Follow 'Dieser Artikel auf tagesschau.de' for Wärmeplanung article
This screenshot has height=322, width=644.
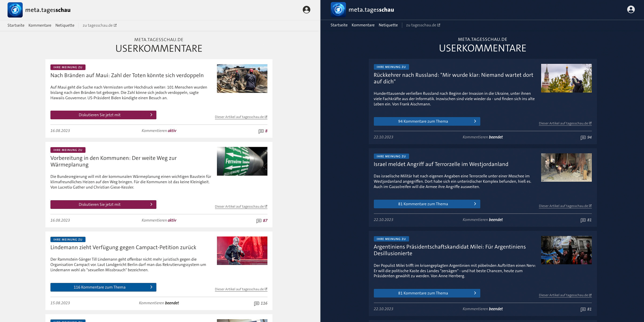click(x=241, y=207)
